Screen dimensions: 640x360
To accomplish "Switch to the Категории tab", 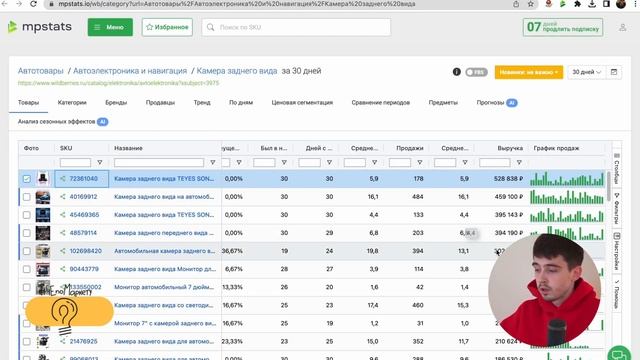I will (x=72, y=102).
